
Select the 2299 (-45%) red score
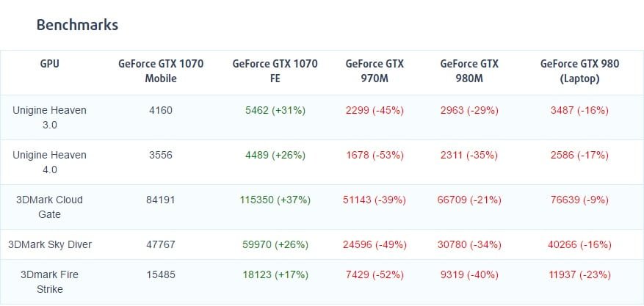coord(375,110)
